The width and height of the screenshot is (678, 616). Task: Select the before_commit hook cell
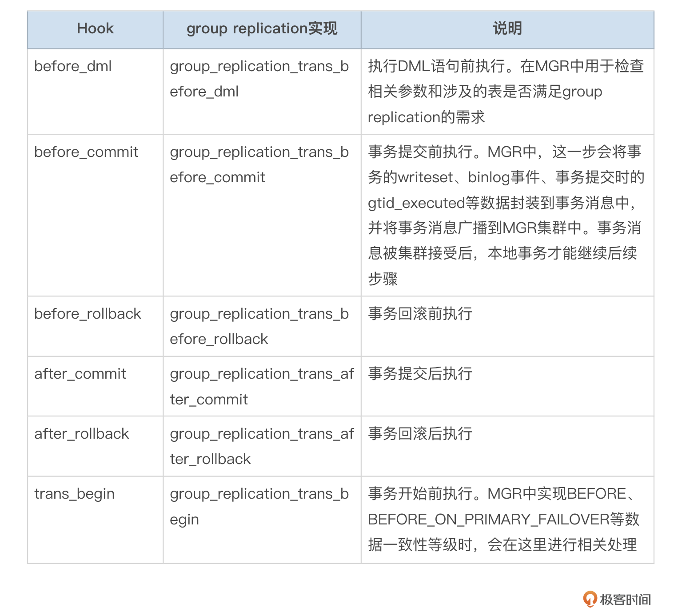86,152
